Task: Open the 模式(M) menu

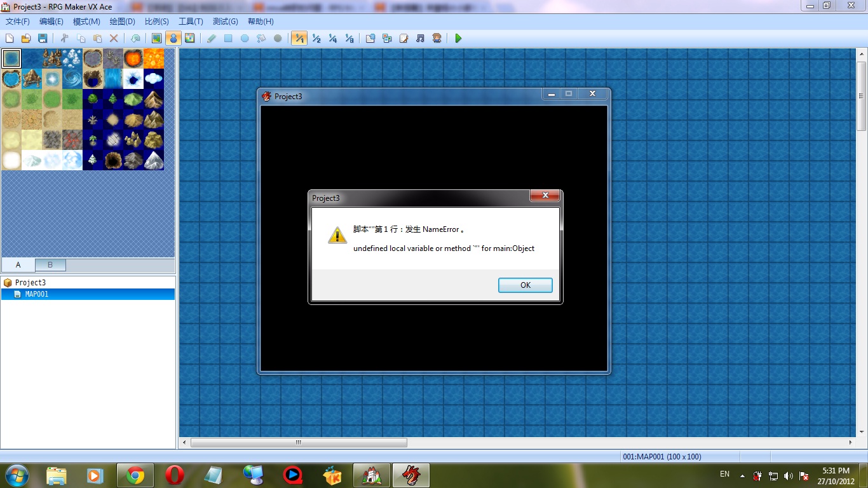Action: 86,22
